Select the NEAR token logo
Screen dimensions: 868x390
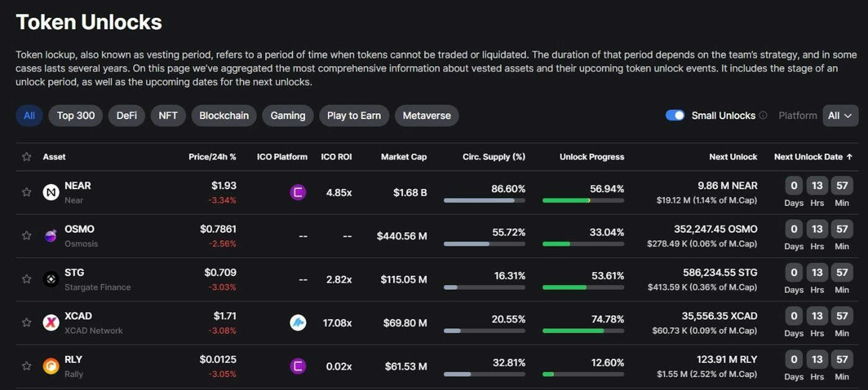coord(51,192)
